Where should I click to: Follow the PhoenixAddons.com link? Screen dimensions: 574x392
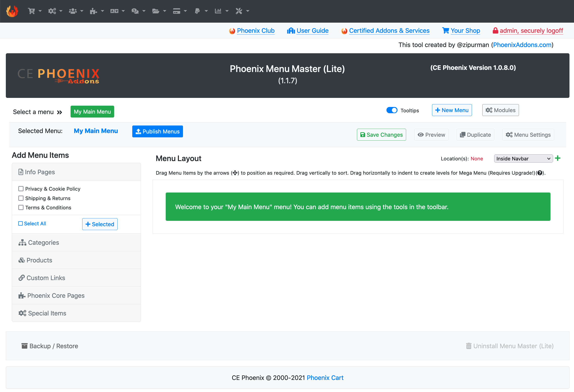[522, 45]
